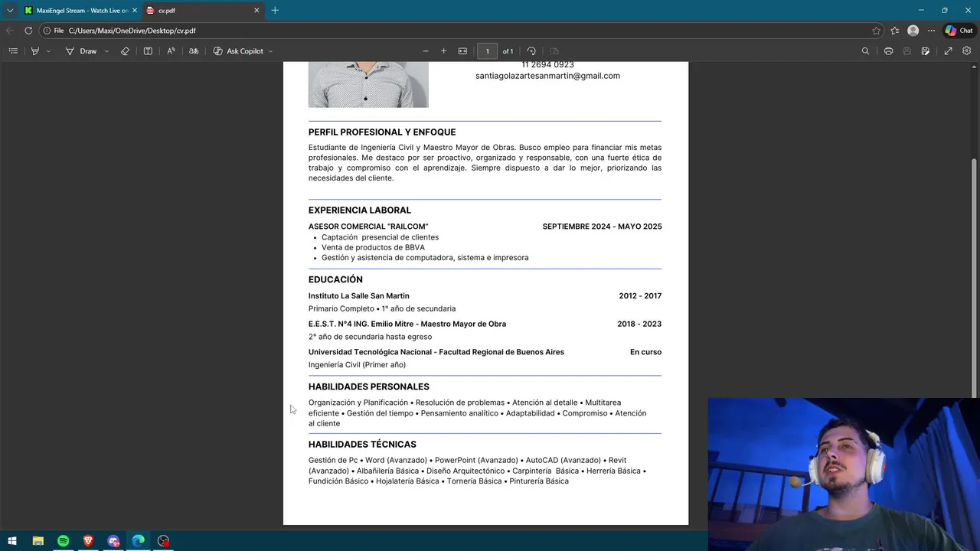The height and width of the screenshot is (551, 980).
Task: Click the Edge taskbar icon
Action: click(x=139, y=541)
